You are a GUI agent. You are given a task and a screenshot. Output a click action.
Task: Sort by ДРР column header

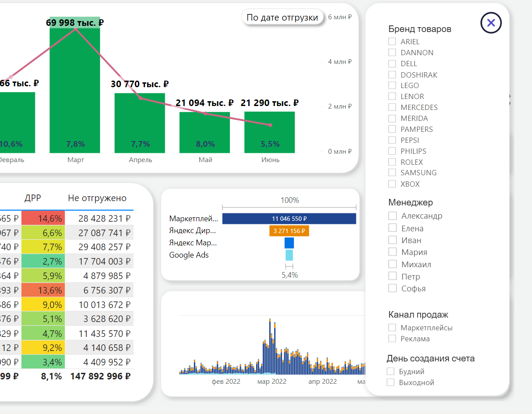pyautogui.click(x=32, y=198)
